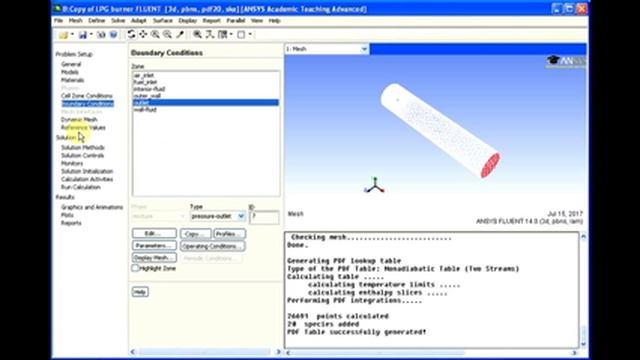
Task: Click the Edit... button
Action: [154, 233]
